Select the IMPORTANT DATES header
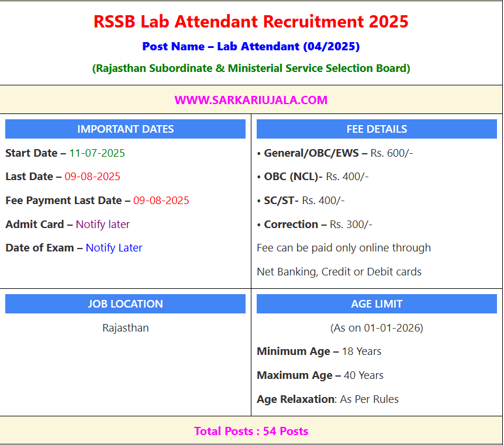 point(125,129)
